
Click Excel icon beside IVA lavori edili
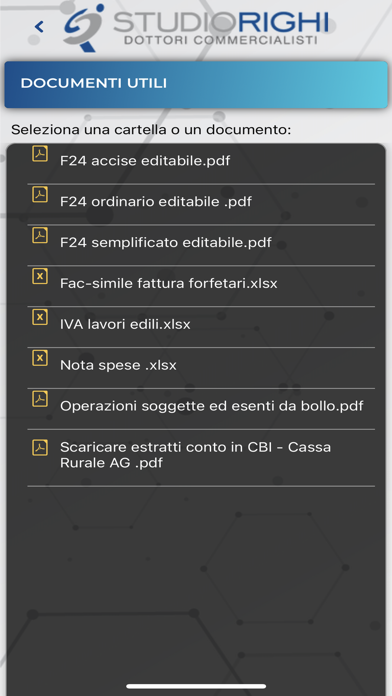click(40, 317)
